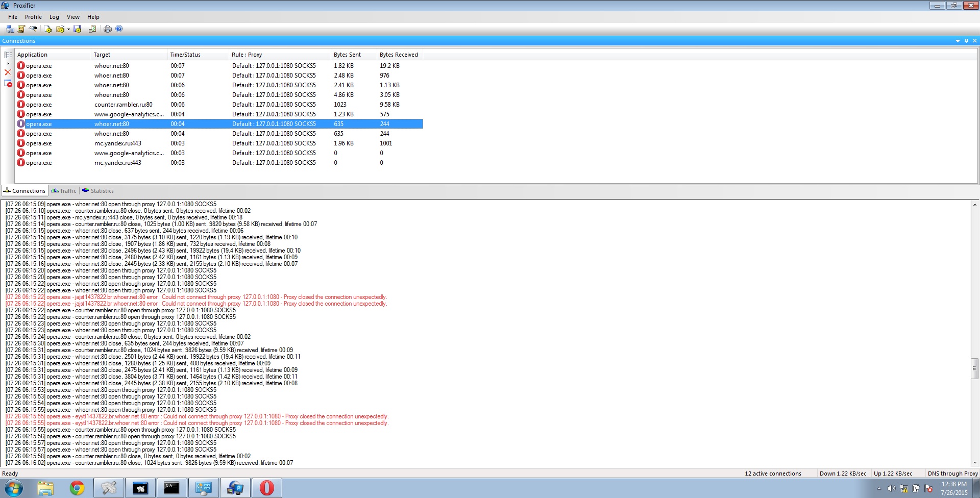Click the 4.86 KB bytes sent cell
Image resolution: width=980 pixels, height=498 pixels.
pyautogui.click(x=344, y=95)
